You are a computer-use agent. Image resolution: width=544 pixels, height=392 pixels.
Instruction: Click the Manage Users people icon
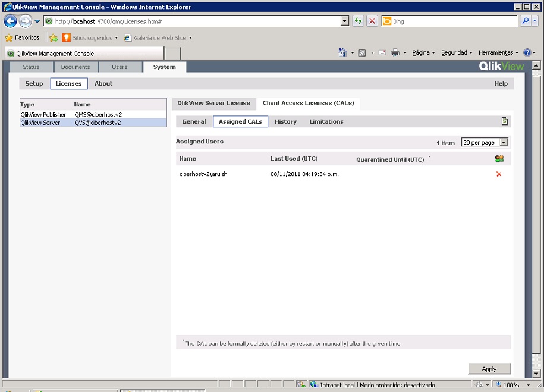[499, 159]
